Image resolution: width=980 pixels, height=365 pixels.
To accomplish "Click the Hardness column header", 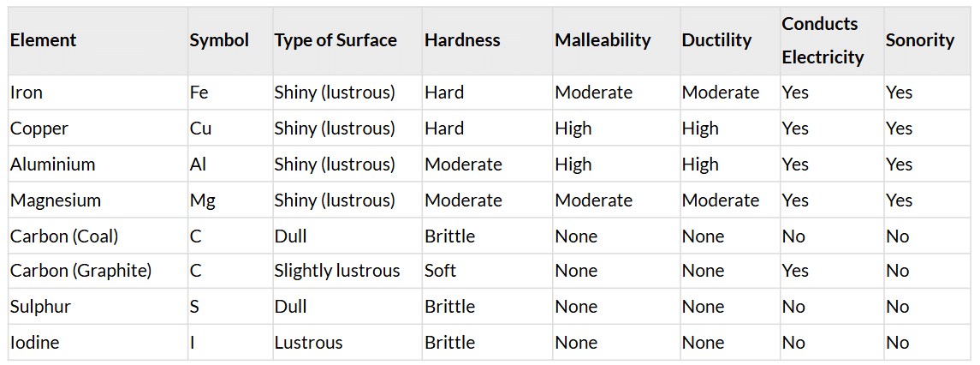I will point(462,40).
